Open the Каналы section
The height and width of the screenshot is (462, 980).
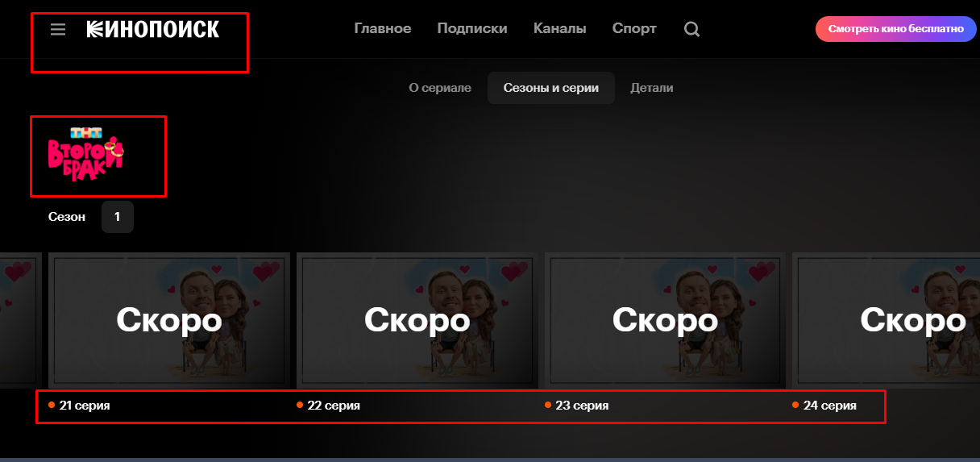[x=560, y=28]
